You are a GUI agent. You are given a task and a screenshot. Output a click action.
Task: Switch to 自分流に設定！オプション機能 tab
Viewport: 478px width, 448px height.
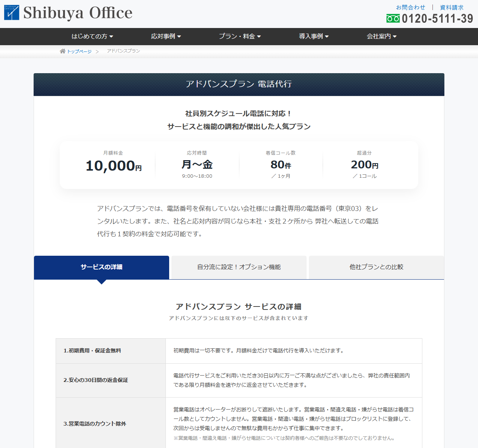click(239, 267)
